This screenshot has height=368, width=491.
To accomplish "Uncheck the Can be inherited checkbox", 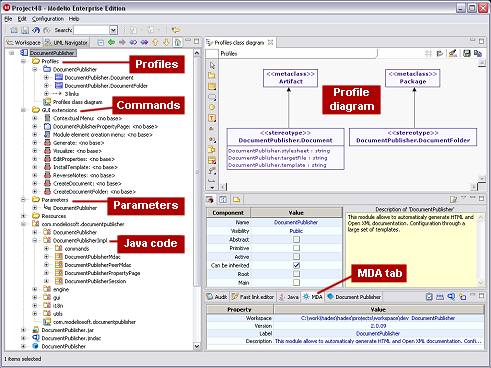I will tap(296, 265).
